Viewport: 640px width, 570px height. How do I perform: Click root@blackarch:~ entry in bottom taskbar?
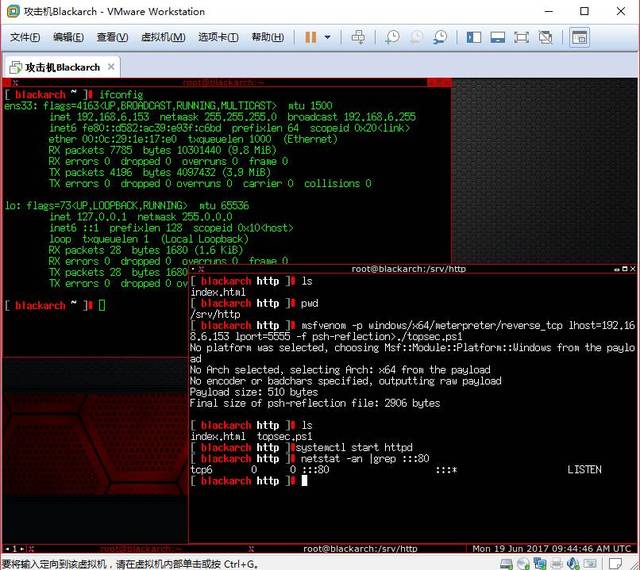141,549
